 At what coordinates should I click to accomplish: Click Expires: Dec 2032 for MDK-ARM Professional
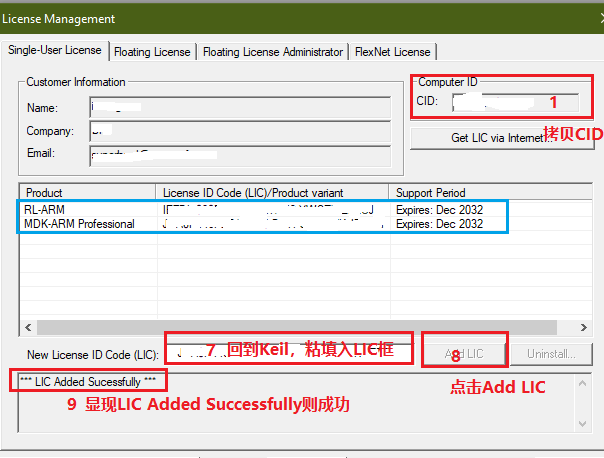click(x=440, y=224)
